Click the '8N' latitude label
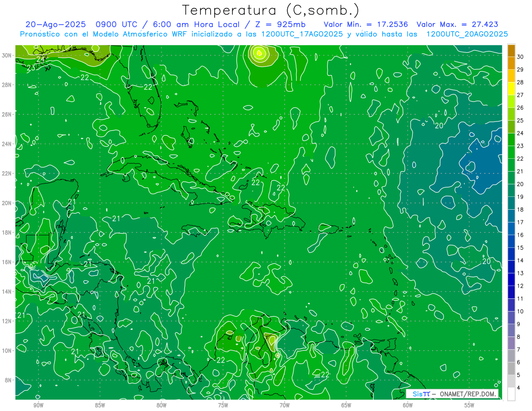 pyautogui.click(x=8, y=380)
